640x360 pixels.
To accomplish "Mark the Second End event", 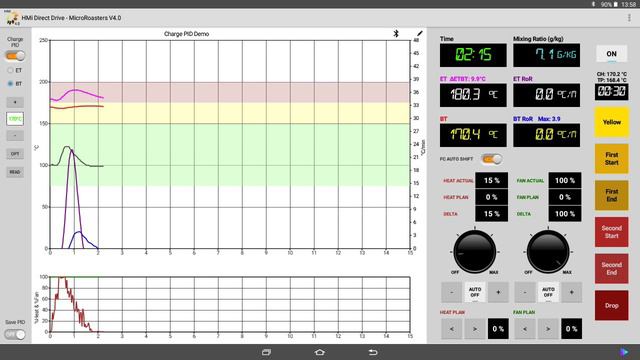I will pos(611,269).
